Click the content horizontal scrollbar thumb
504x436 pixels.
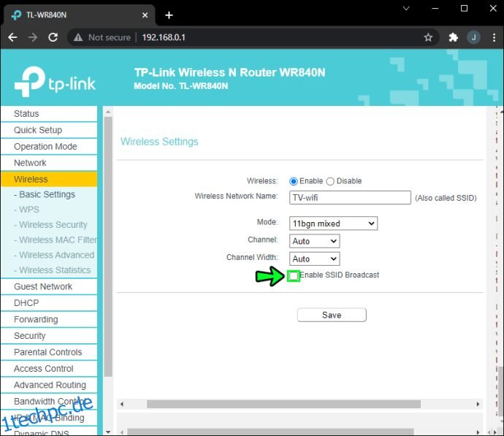point(283,404)
